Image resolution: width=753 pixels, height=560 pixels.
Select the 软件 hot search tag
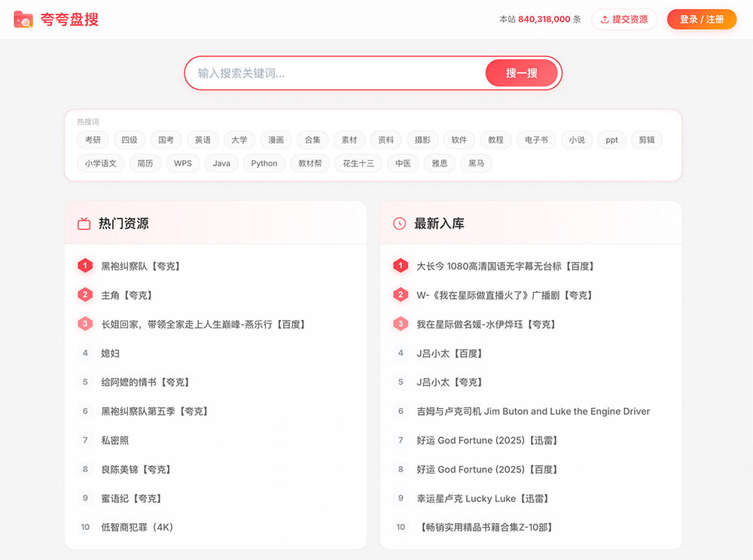459,140
